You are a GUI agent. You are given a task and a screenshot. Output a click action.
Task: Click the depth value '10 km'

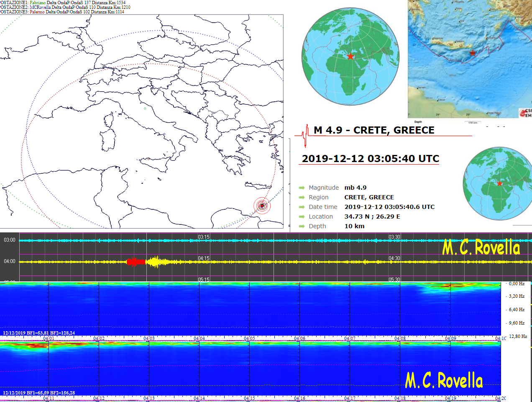tap(355, 226)
